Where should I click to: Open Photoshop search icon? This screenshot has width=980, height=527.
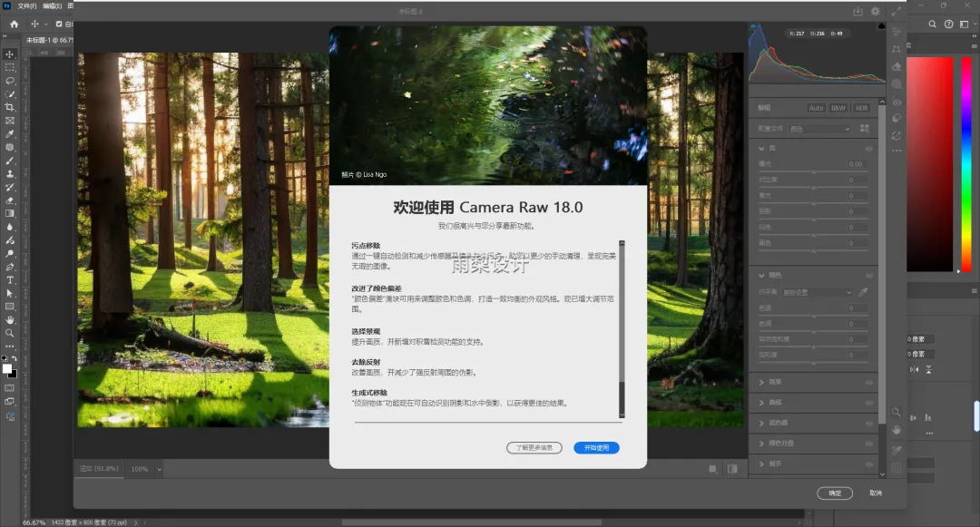pyautogui.click(x=932, y=24)
